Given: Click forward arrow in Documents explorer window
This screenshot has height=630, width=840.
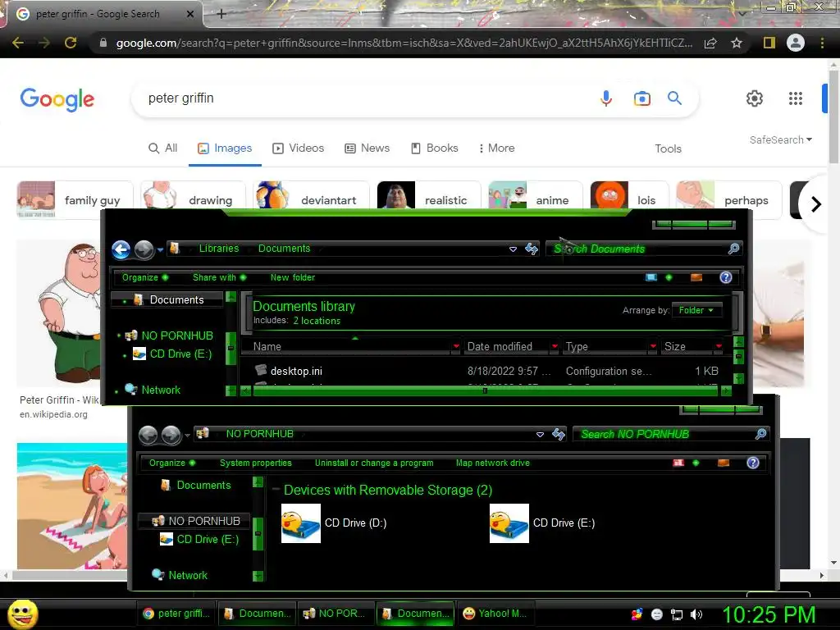Looking at the screenshot, I should pos(144,249).
